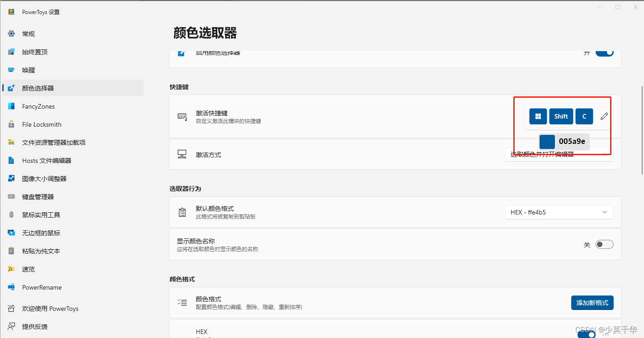Open 欢迎使用 PowerToys page
This screenshot has height=338, width=644.
(73, 309)
